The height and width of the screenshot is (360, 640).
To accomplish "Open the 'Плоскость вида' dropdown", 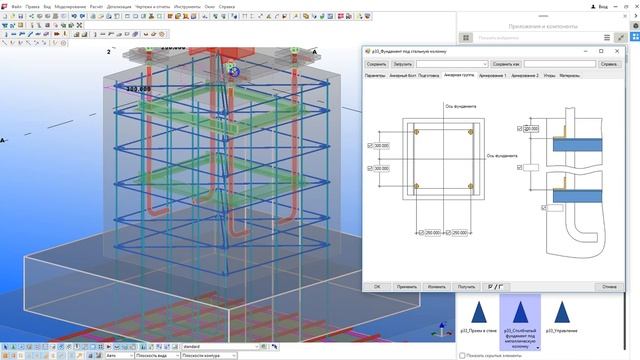I will 157,356.
